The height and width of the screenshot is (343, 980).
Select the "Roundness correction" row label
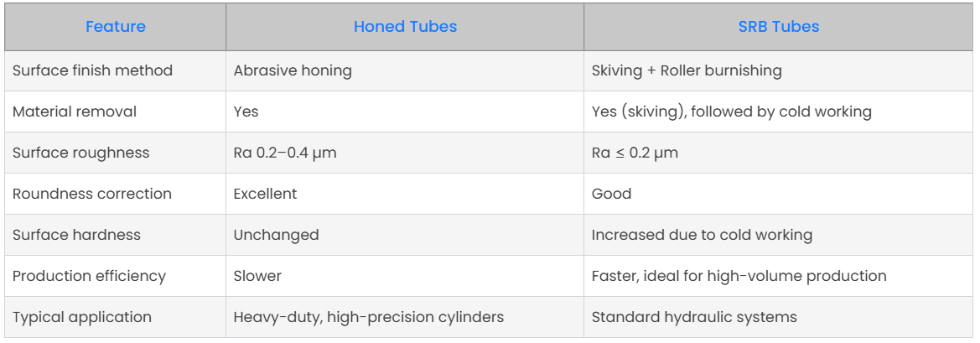click(x=92, y=194)
